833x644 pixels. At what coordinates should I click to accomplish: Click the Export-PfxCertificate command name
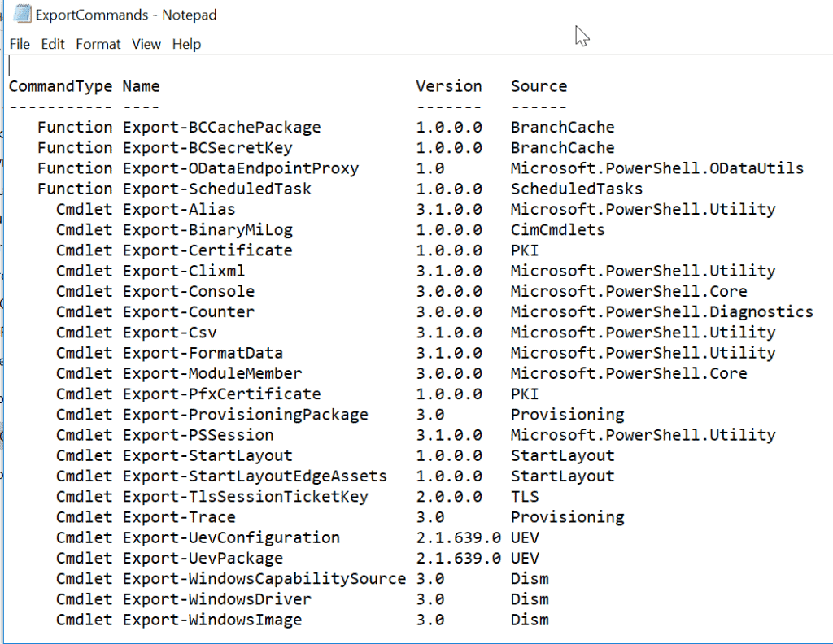(x=221, y=394)
